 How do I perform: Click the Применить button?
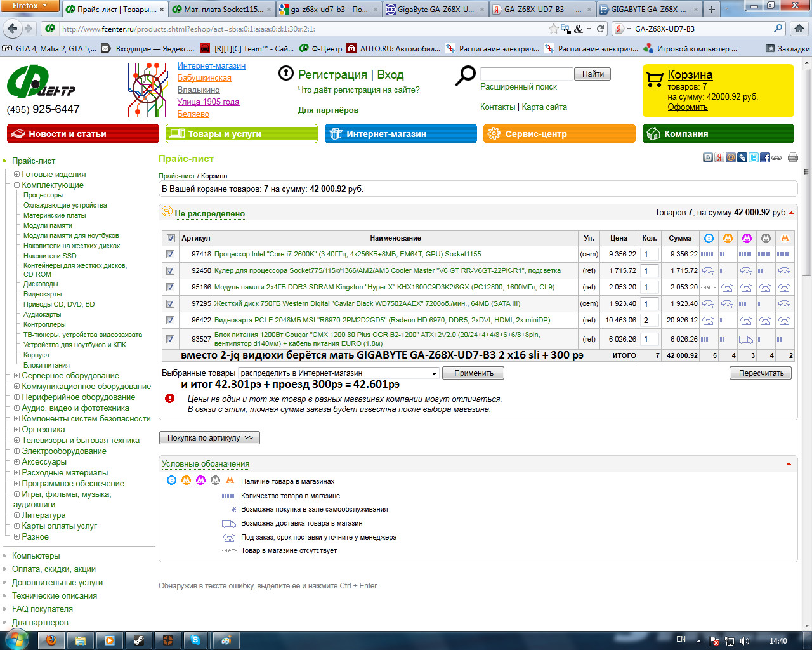tap(473, 373)
